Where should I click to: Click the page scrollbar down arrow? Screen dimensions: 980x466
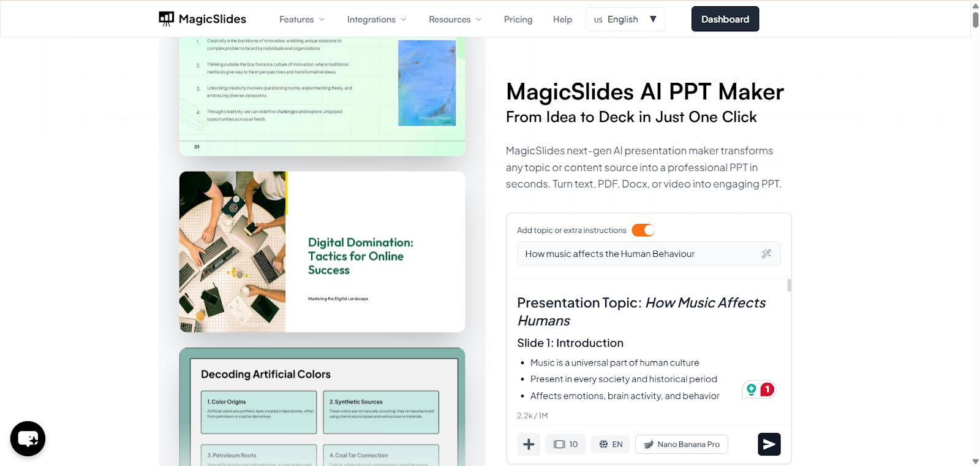tap(975, 461)
